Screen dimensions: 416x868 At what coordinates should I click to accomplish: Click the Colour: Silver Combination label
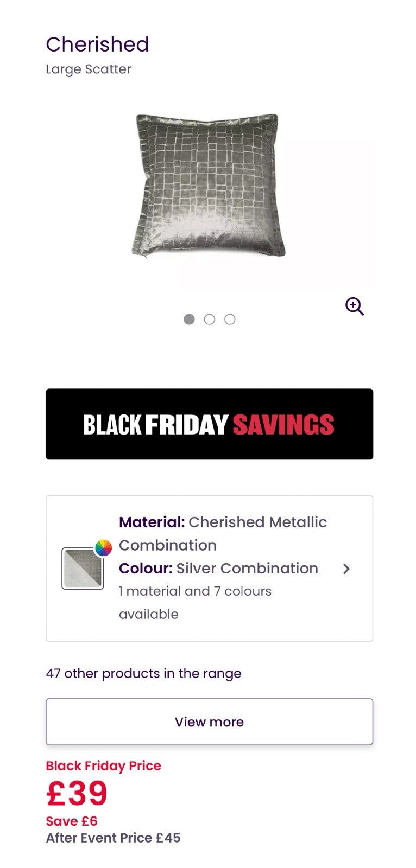[x=218, y=569]
